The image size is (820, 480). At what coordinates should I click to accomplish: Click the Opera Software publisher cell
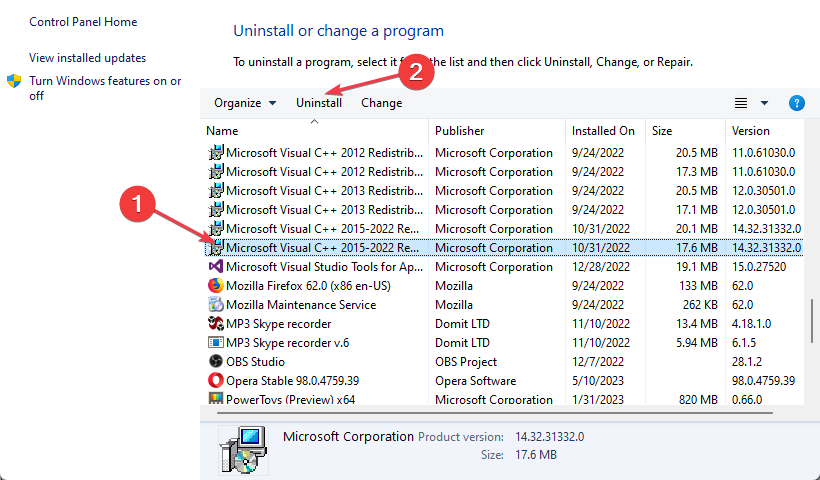pyautogui.click(x=475, y=381)
